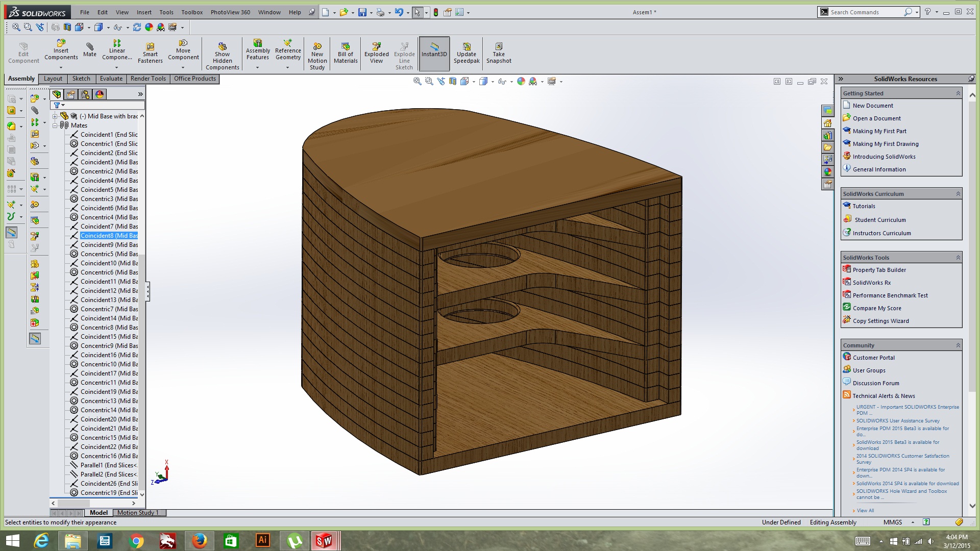Screen dimensions: 980x551
Task: Open the PhotoView 360 menu
Action: 230,12
